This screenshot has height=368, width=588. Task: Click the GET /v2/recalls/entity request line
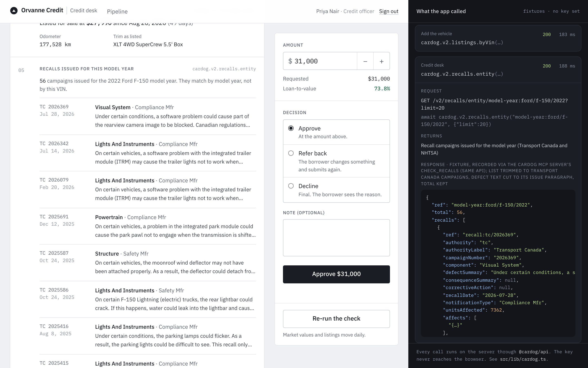[x=494, y=104]
